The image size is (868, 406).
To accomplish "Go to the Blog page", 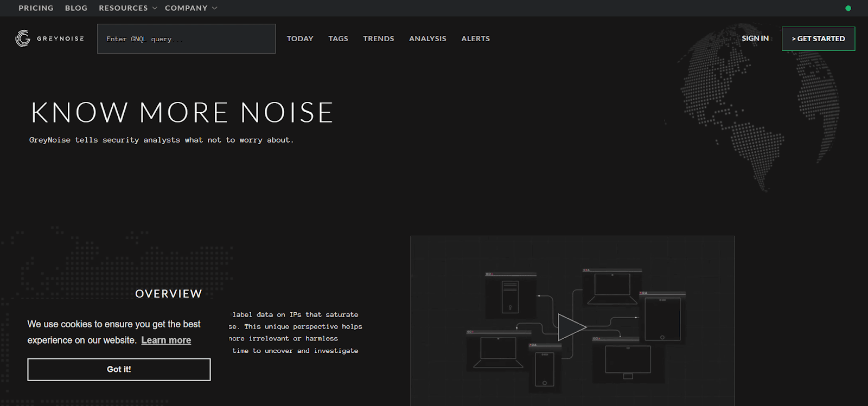I will pyautogui.click(x=76, y=8).
